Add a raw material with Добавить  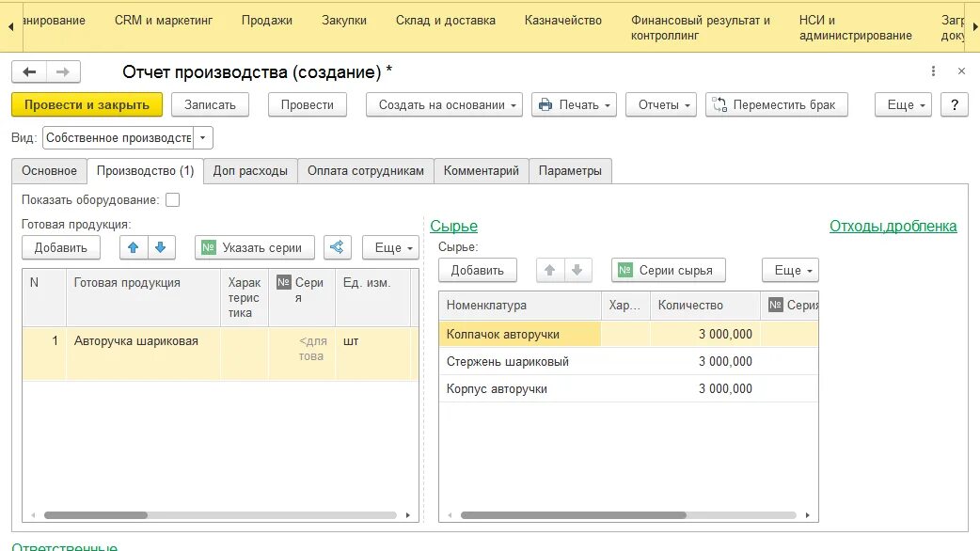click(x=478, y=270)
